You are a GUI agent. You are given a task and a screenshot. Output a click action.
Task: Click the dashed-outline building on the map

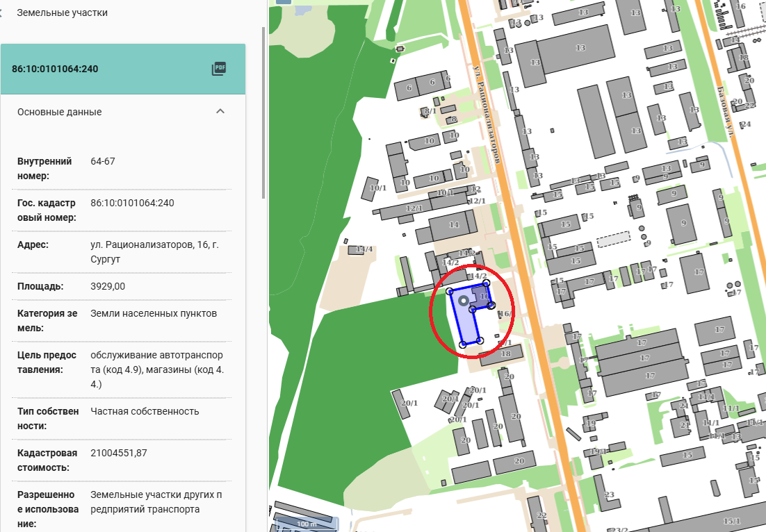(612, 240)
